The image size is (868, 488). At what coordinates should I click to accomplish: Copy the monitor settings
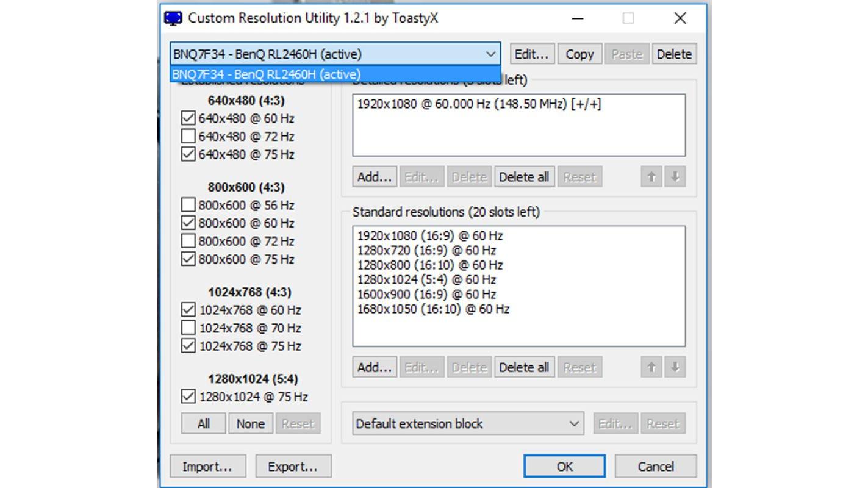click(579, 54)
